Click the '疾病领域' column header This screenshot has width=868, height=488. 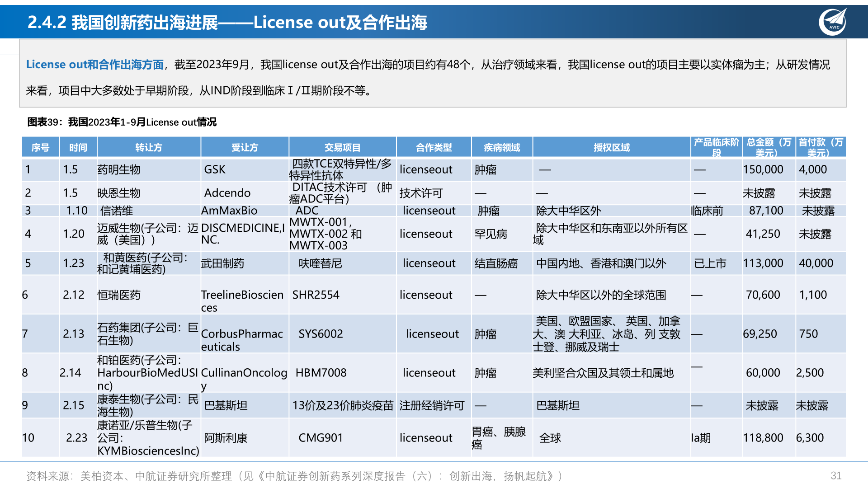click(502, 147)
